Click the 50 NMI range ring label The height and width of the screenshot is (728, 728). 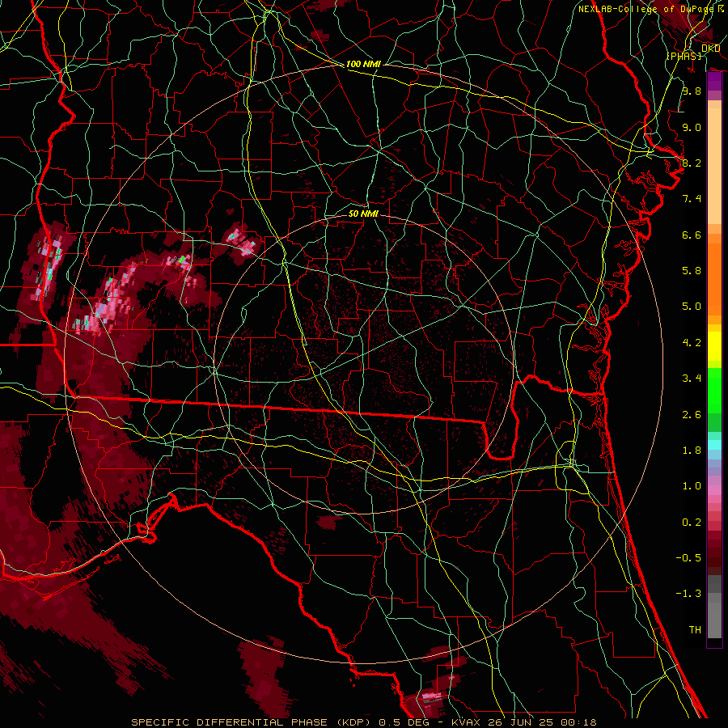tap(363, 214)
